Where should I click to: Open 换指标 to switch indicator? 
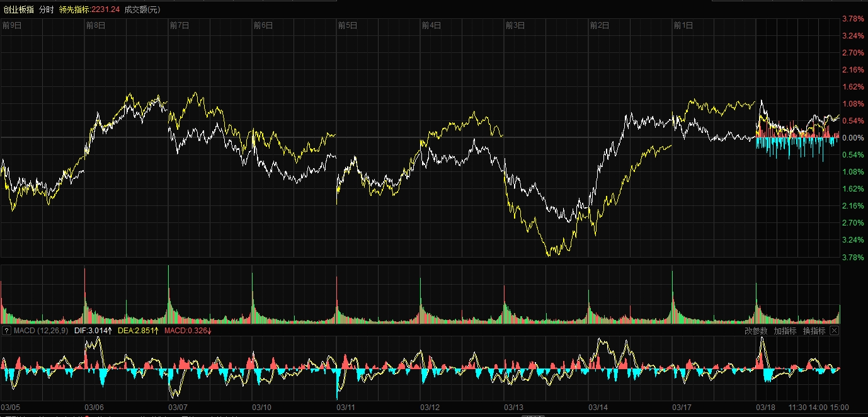tap(814, 331)
